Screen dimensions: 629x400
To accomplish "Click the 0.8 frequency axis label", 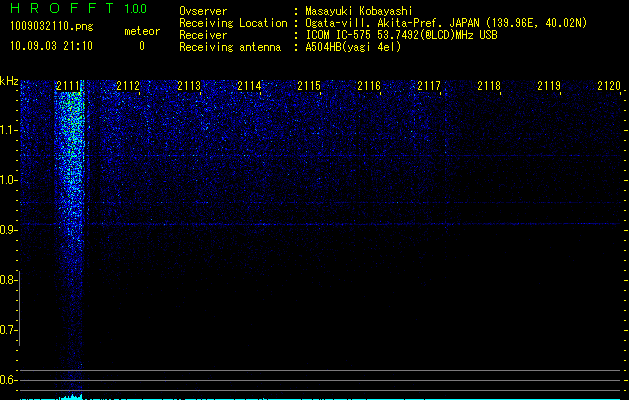I will (x=8, y=280).
